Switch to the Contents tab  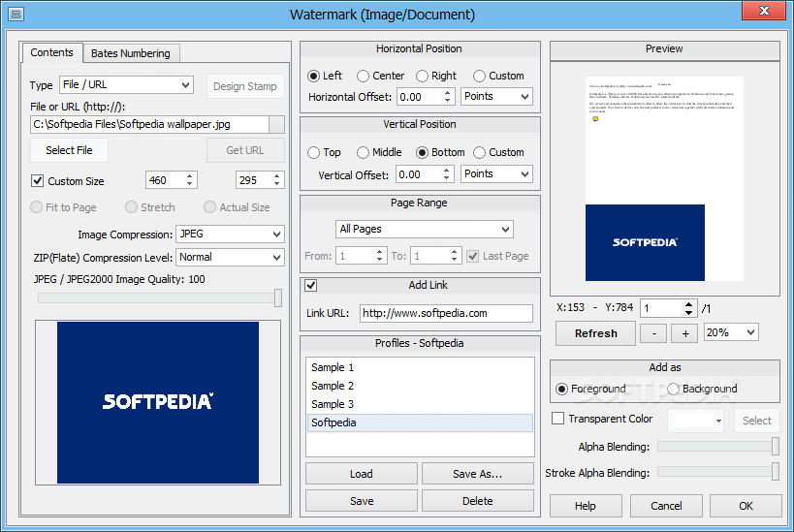[51, 52]
